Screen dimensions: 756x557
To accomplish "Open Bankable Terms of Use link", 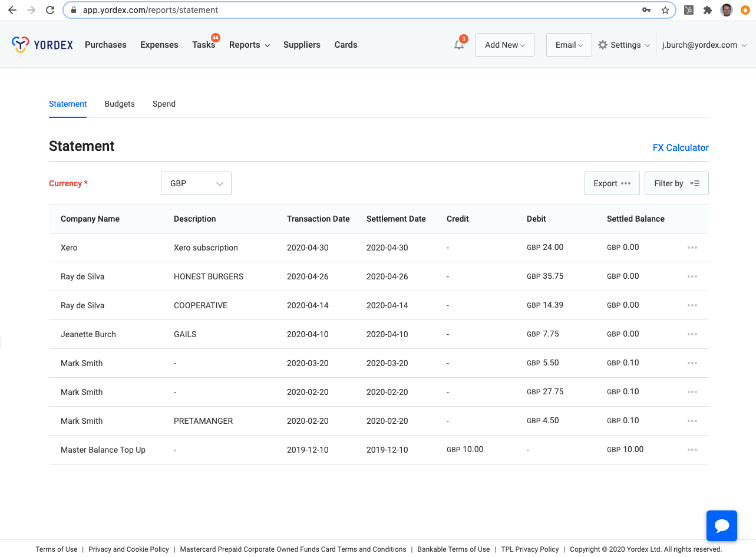I will coord(454,549).
